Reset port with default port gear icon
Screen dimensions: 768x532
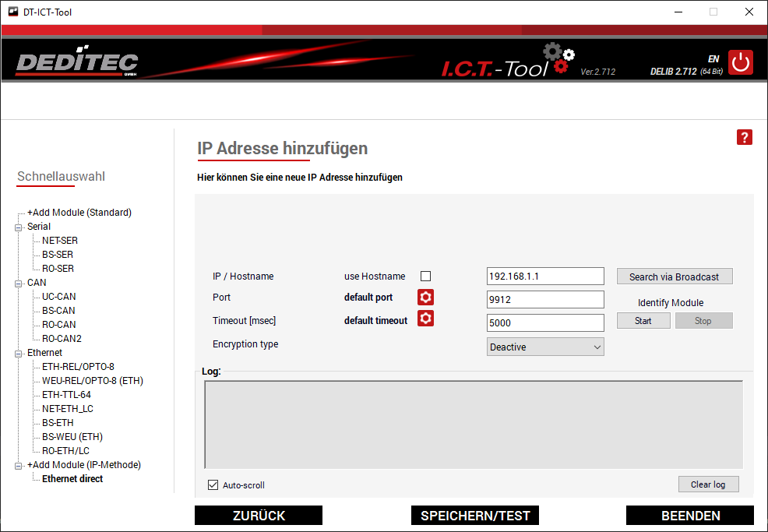(x=425, y=298)
